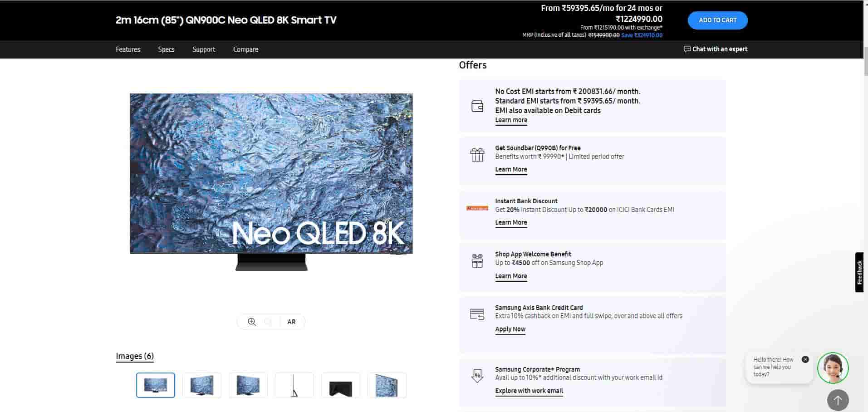Click the gift box icon for Soundbar offer
868x412 pixels.
(477, 155)
